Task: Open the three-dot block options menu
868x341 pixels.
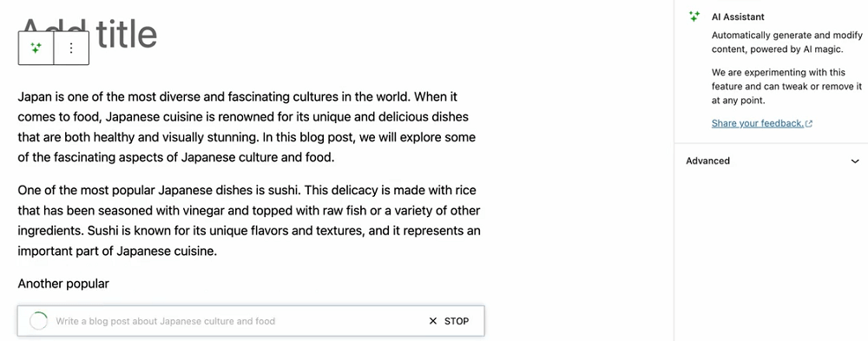Action: [71, 49]
